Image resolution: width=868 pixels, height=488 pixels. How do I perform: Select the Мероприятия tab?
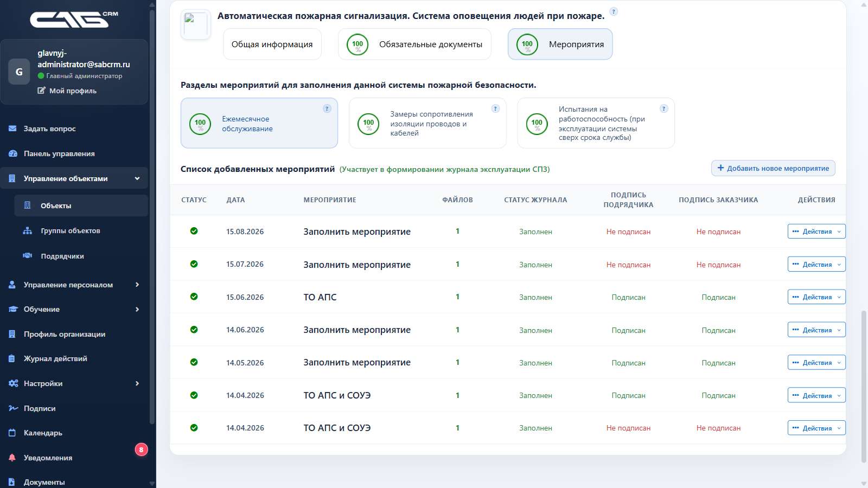tap(560, 44)
